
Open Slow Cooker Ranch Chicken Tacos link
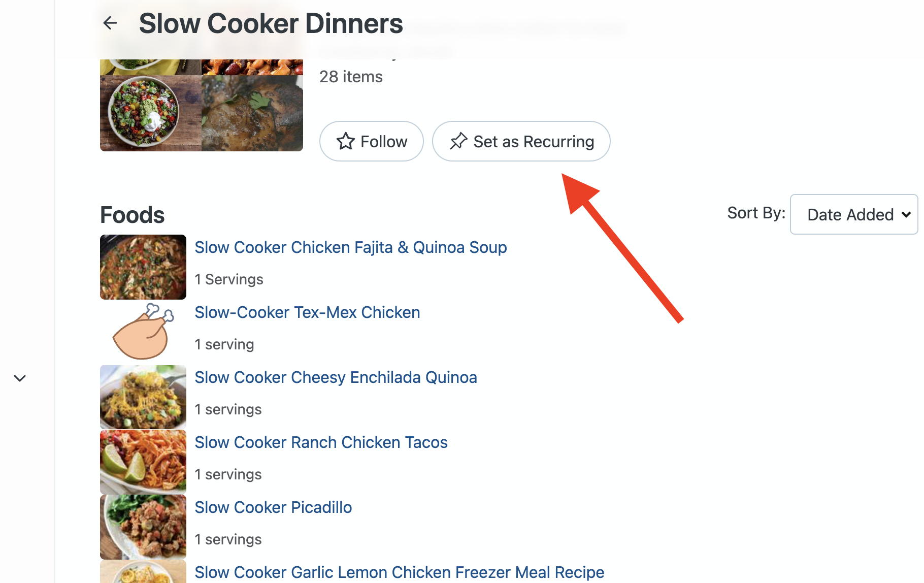(321, 442)
